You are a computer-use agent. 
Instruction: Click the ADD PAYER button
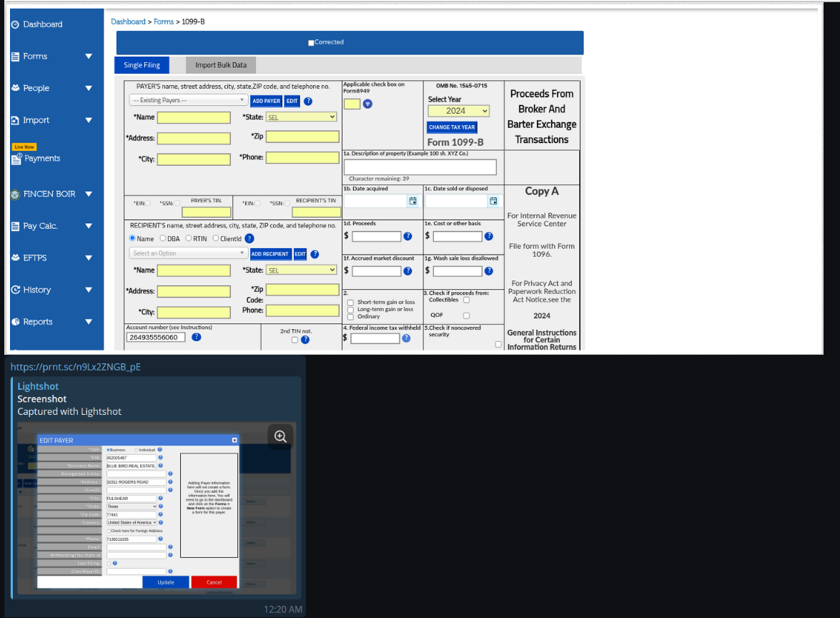coord(266,101)
